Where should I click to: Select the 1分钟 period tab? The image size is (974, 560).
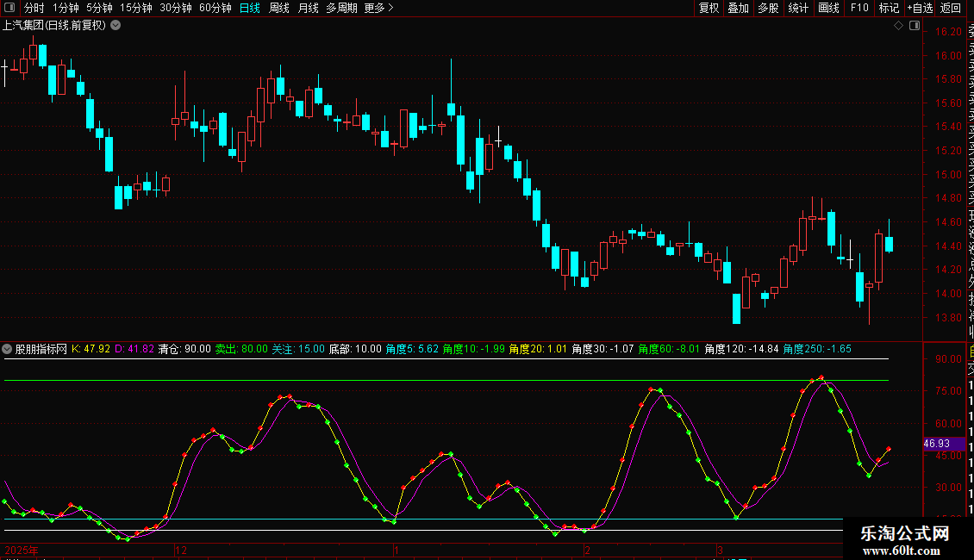66,8
